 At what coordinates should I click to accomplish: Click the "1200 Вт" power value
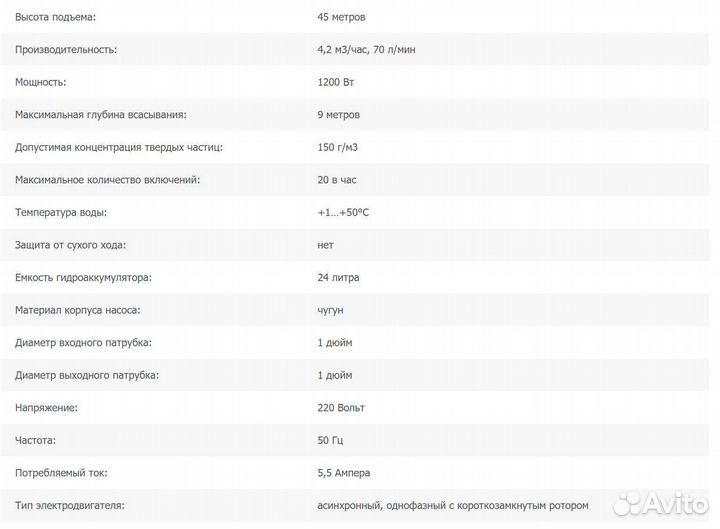click(x=337, y=82)
